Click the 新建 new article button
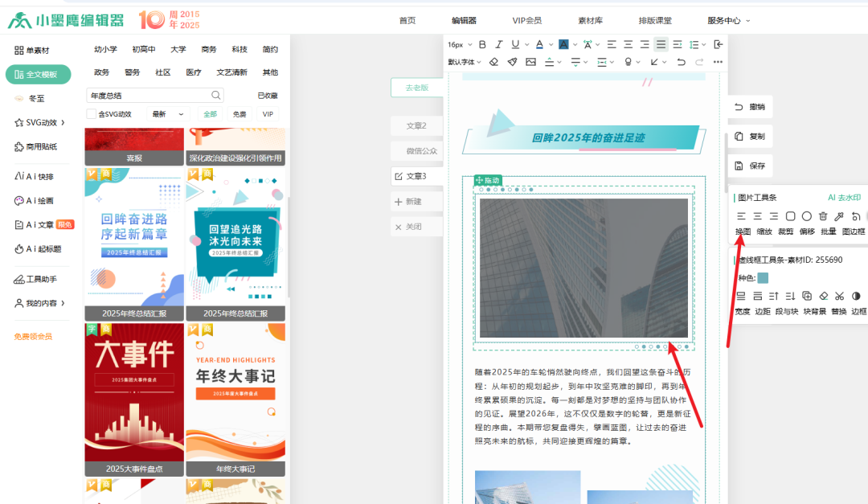 [417, 202]
